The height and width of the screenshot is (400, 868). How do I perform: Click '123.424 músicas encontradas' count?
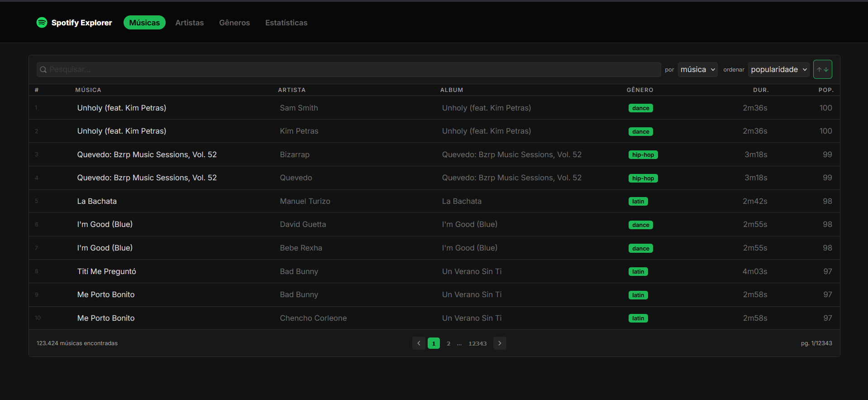click(x=77, y=343)
